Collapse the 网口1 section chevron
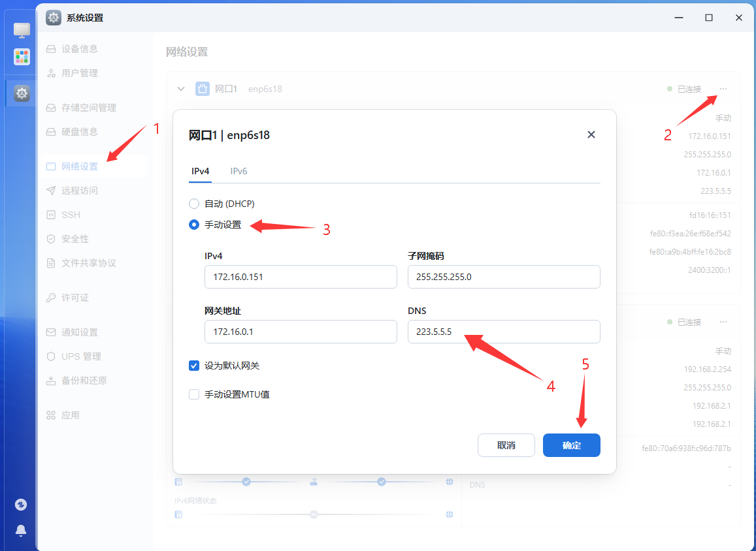This screenshot has width=756, height=551. [x=181, y=89]
